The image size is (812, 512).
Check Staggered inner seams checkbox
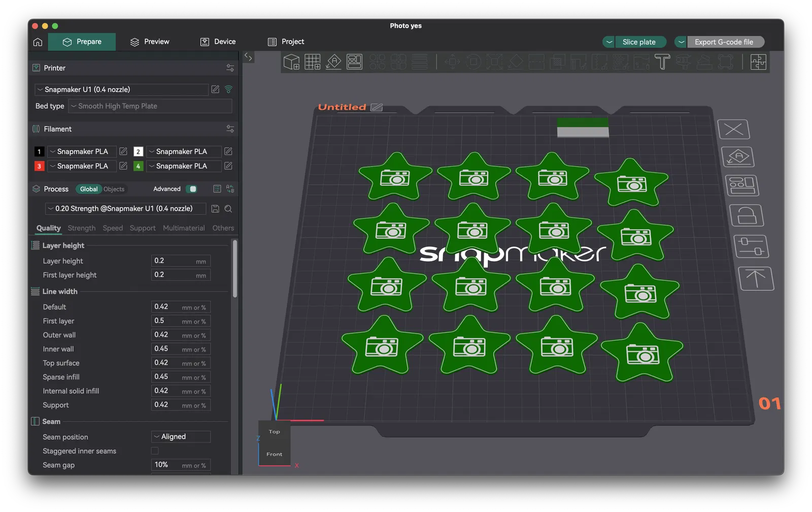click(x=155, y=451)
